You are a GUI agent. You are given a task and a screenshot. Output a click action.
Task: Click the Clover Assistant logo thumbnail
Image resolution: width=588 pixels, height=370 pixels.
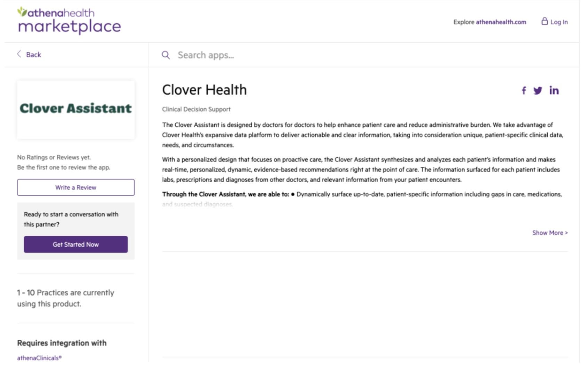tap(76, 110)
